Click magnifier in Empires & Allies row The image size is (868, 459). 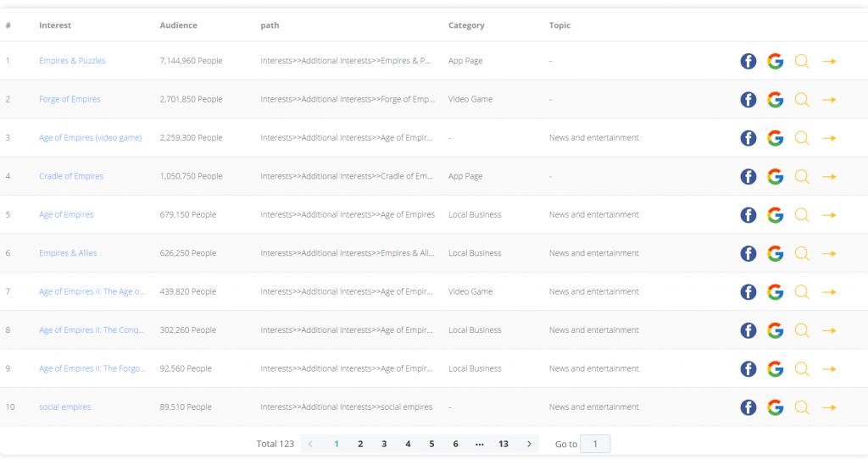pos(802,253)
